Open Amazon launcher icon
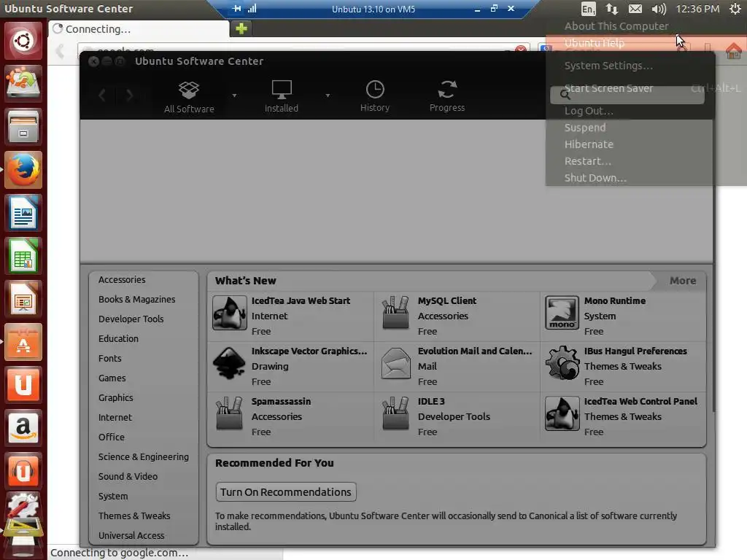The image size is (747, 560). click(23, 427)
